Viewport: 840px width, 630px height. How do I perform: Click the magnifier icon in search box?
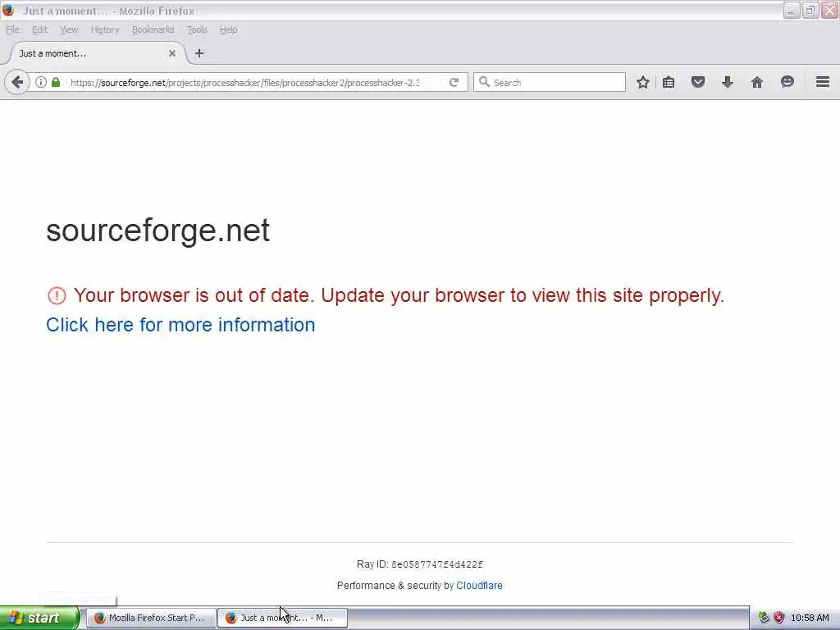click(484, 82)
